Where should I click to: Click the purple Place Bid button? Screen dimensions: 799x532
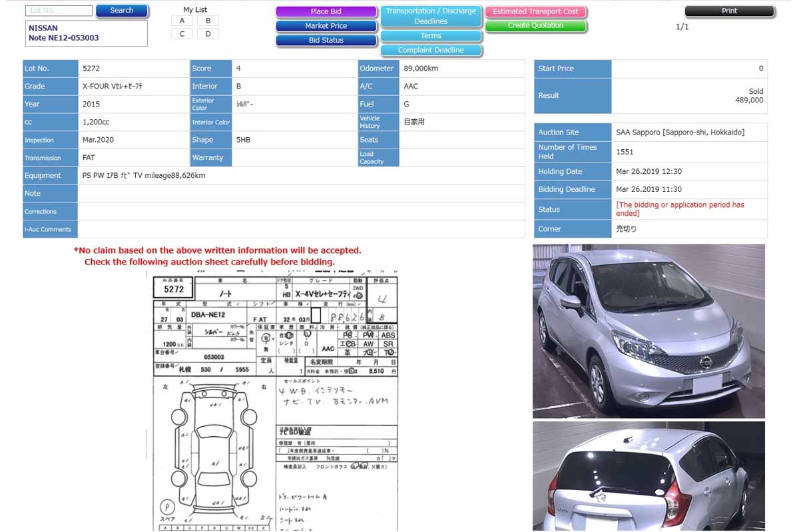pos(326,11)
